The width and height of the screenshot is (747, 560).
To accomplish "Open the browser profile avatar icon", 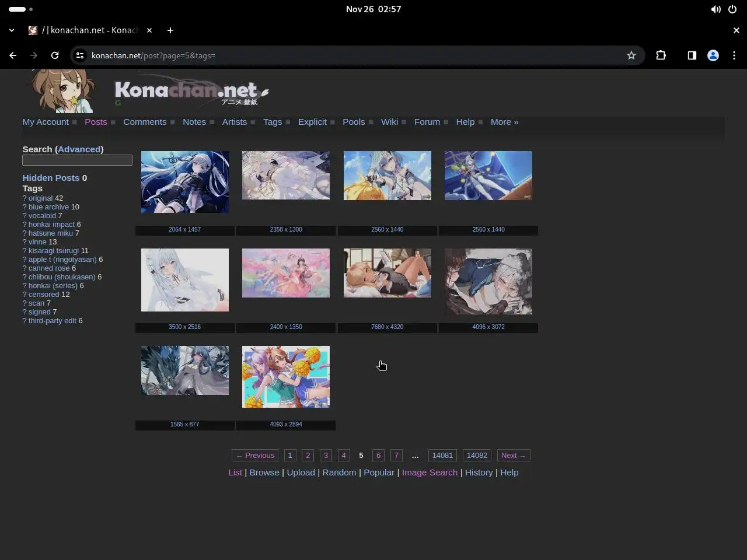I will click(713, 55).
